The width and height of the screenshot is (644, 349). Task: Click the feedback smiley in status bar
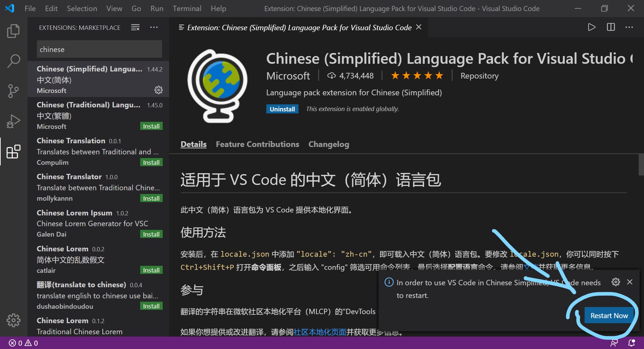[614, 343]
